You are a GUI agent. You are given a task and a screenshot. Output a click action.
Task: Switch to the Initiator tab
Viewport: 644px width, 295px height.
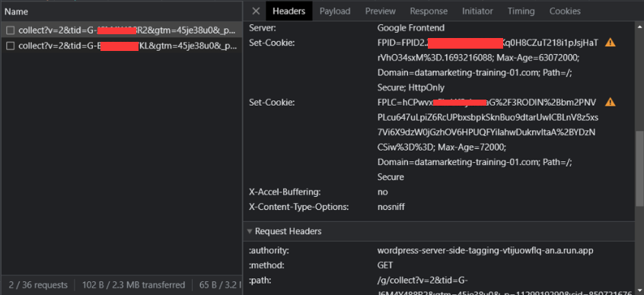click(477, 11)
